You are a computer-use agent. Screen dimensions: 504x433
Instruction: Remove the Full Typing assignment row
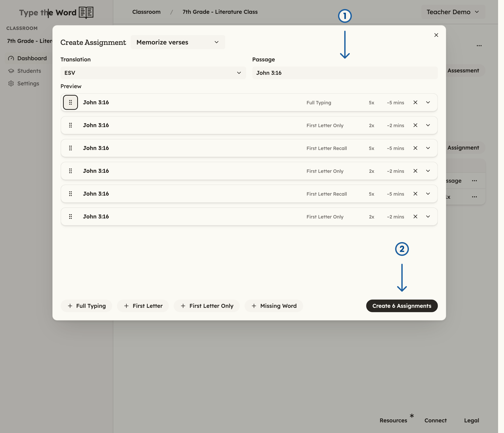coord(415,102)
